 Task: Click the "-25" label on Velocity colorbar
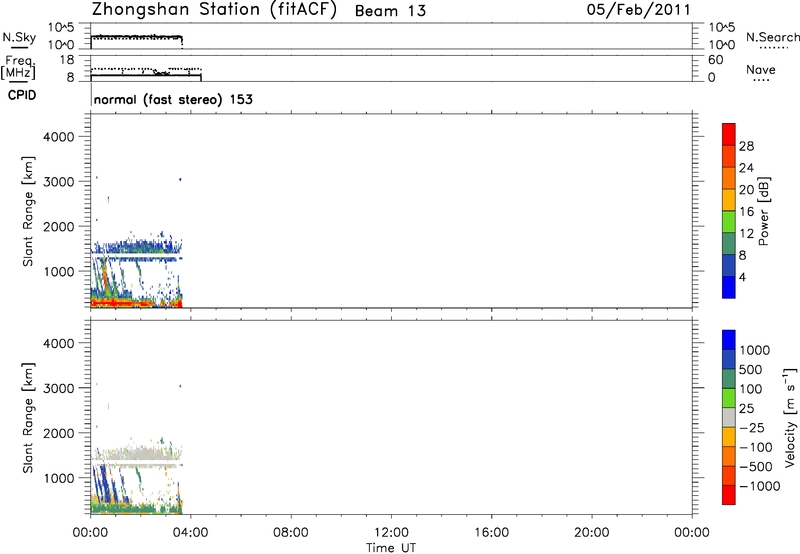tap(752, 427)
